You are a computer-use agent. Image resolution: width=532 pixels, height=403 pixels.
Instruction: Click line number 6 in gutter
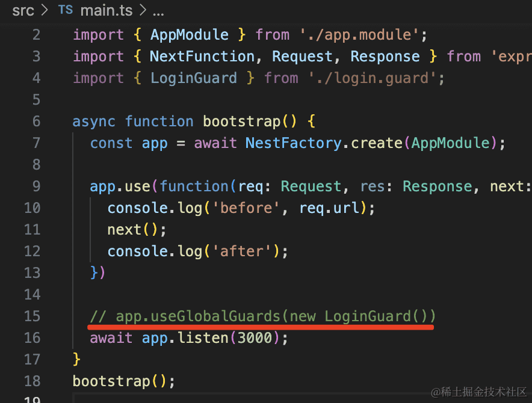pos(36,121)
